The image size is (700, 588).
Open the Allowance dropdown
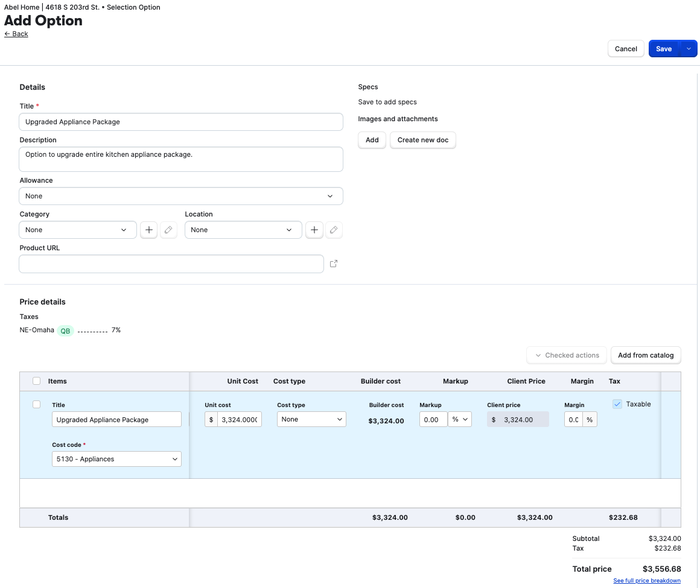[181, 196]
